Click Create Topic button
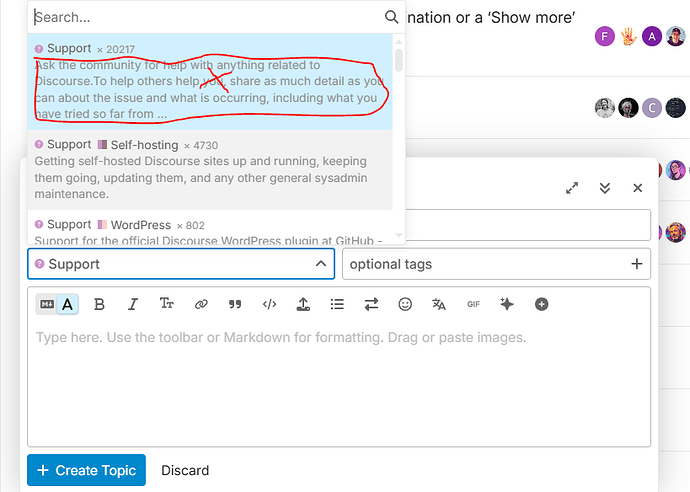This screenshot has width=690, height=492. tap(86, 470)
